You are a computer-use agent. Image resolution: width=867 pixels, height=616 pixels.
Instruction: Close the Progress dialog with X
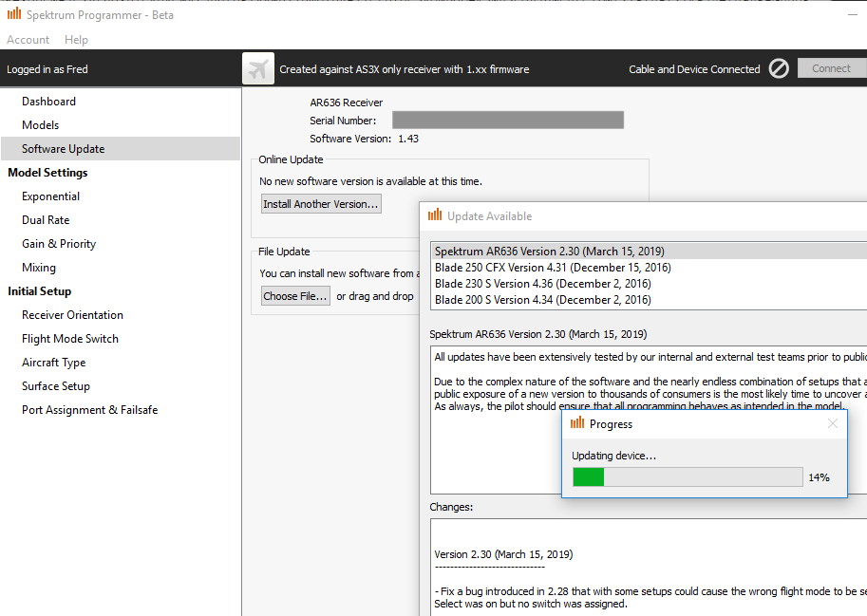(833, 423)
